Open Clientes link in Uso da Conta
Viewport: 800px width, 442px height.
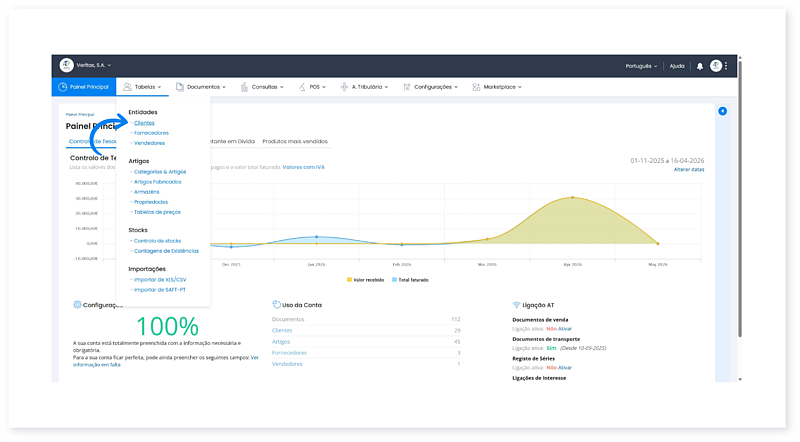(x=282, y=331)
